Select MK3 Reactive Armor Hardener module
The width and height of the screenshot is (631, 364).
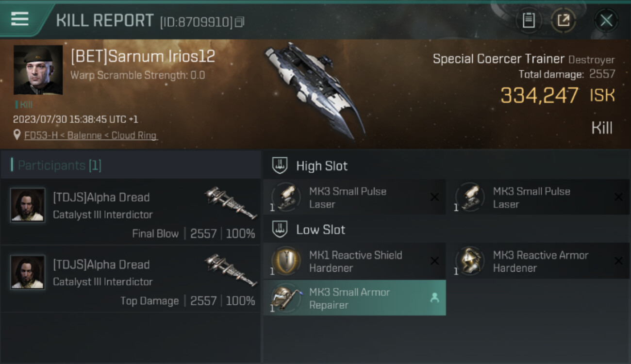point(539,261)
